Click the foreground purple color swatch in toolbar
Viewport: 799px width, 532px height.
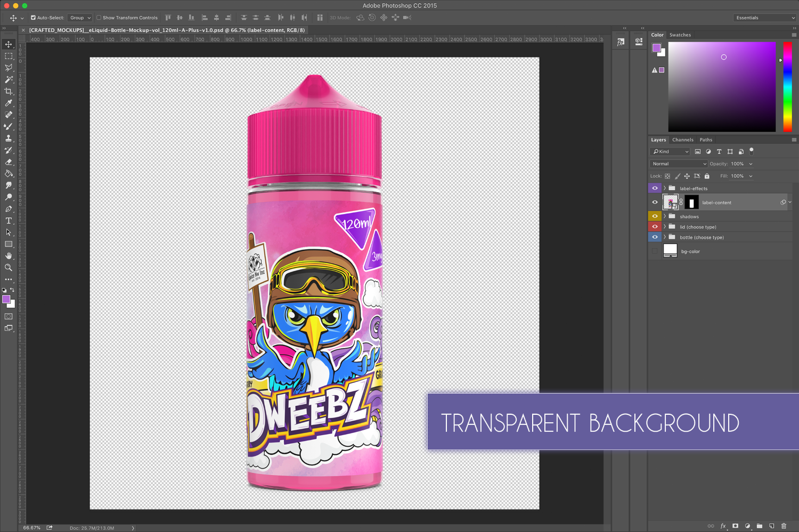pos(6,299)
